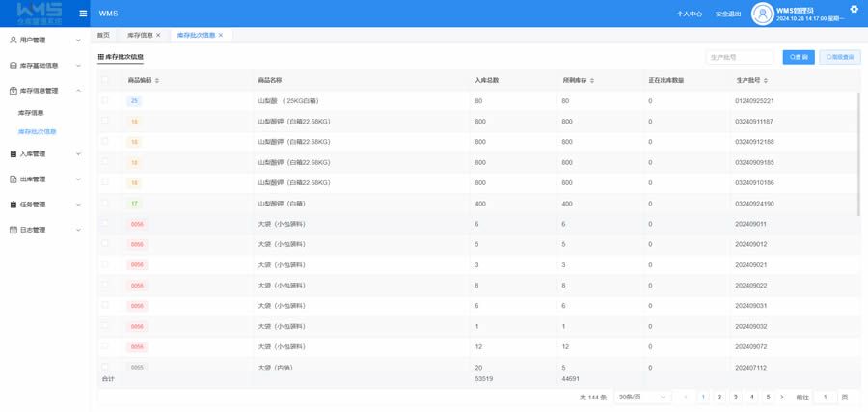Viewport: 868px width, 412px height.
Task: Sort by 所剩库存 column arrows
Action: pos(592,81)
